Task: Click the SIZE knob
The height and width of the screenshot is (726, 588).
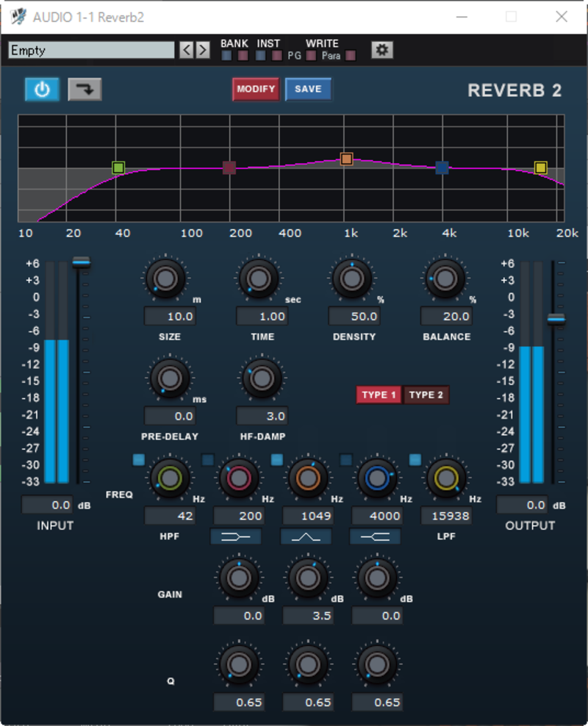Action: coord(166,278)
